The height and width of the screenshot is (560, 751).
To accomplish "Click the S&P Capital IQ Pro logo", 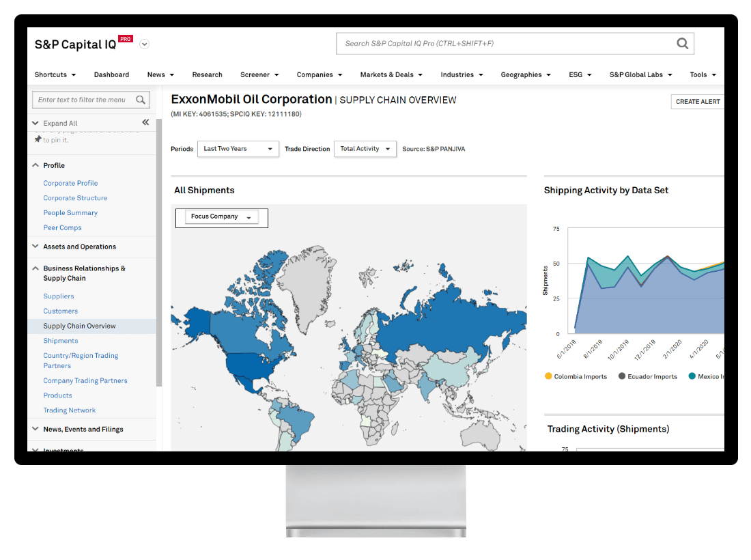I will point(84,44).
